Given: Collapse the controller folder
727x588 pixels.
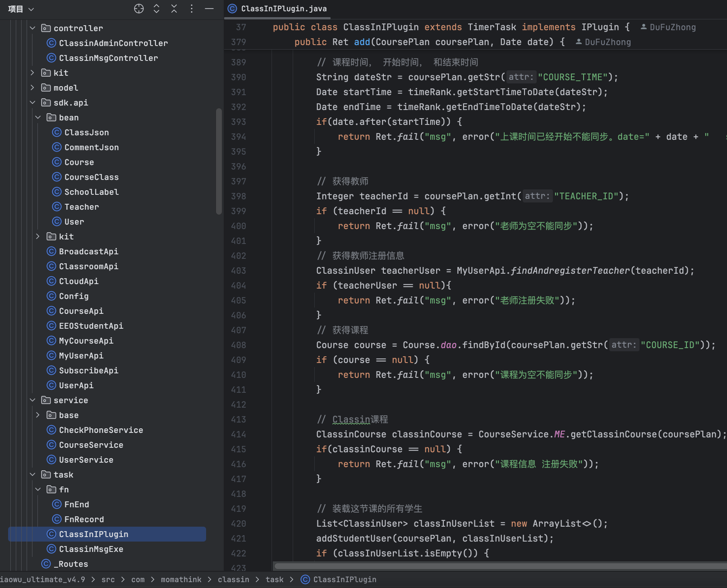Looking at the screenshot, I should [x=32, y=28].
